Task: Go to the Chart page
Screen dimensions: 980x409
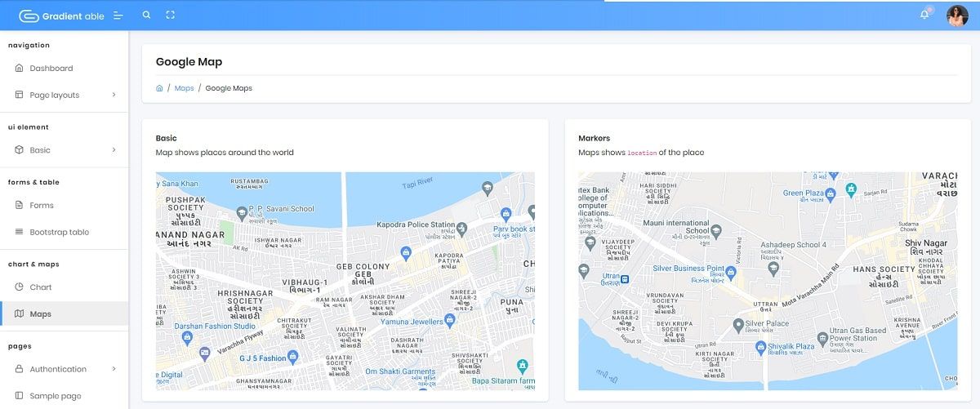Action: click(64, 287)
